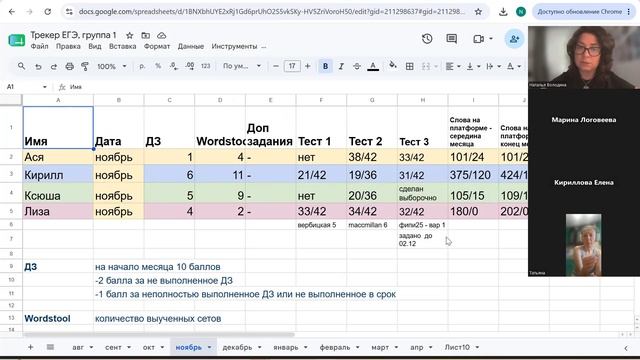Open font family dropdown

click(x=242, y=66)
